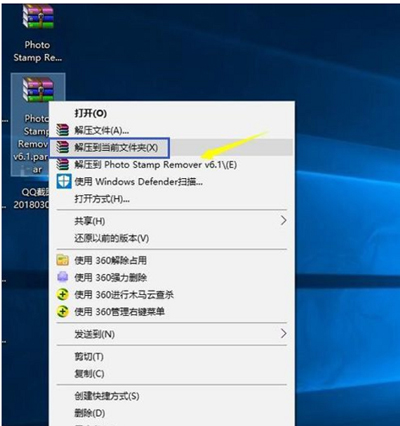The image size is (400, 426).
Task: Select the top Photo Stamp Re... archive icon
Action: [38, 17]
